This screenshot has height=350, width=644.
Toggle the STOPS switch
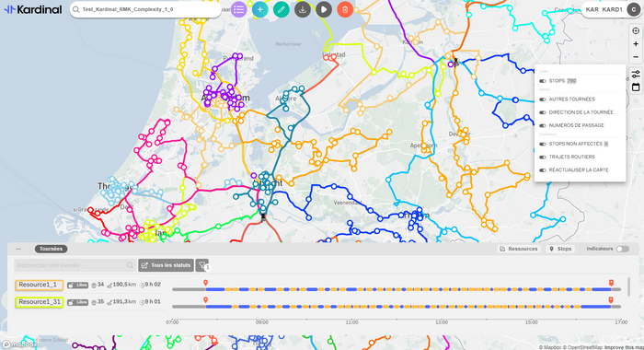point(543,81)
